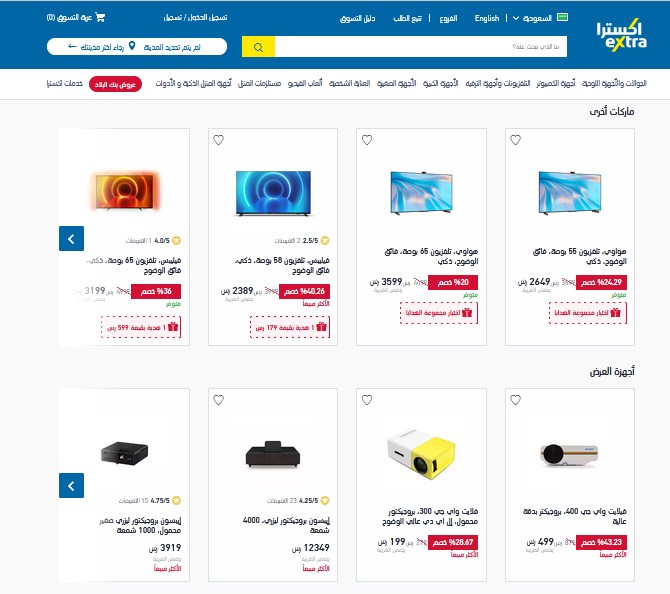Image resolution: width=670 pixels, height=594 pixels.
Task: Click the red 36% discount badge
Action: click(156, 291)
